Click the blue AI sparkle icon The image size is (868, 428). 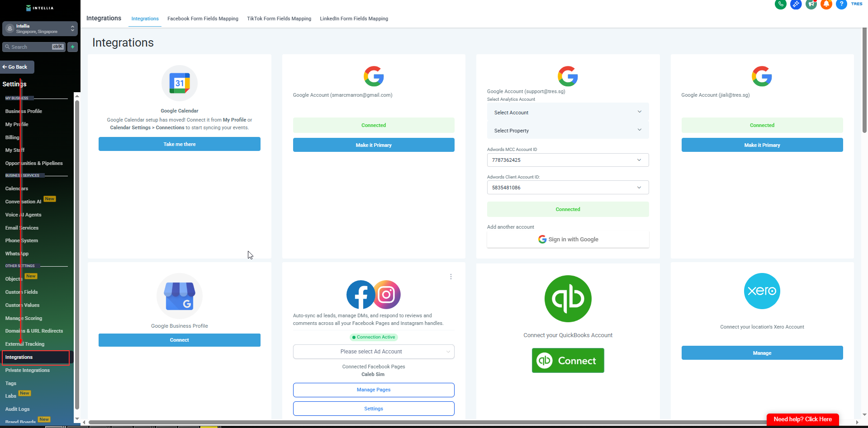pos(796,4)
